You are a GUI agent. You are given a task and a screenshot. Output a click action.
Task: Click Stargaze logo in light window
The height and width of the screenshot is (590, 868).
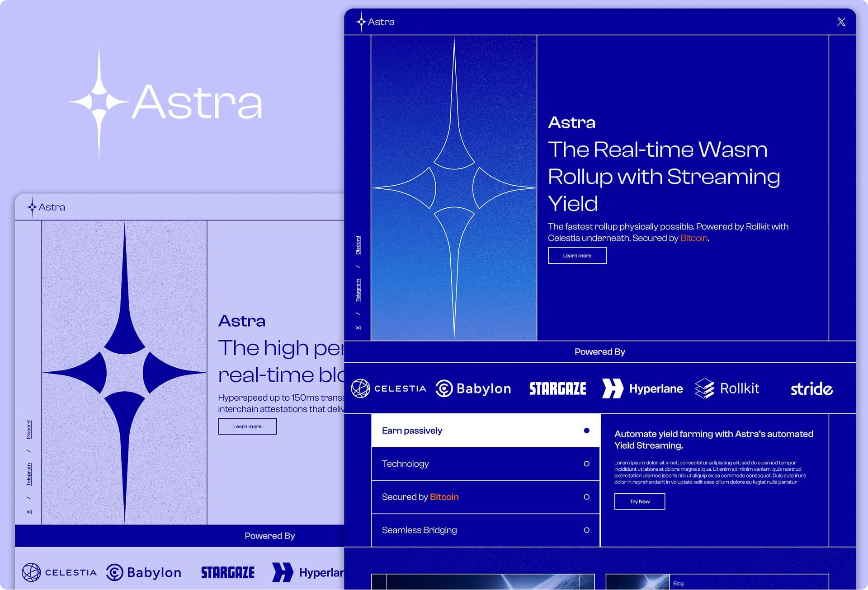pos(228,572)
